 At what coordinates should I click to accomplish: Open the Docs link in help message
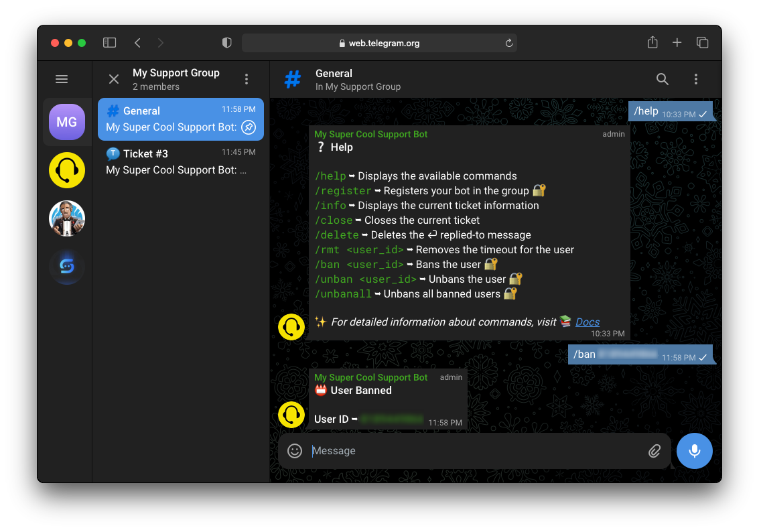[x=587, y=322]
